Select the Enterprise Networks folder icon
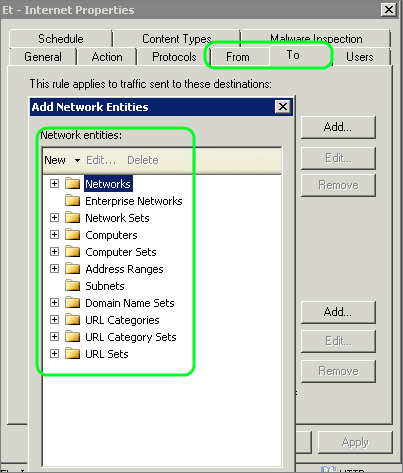The height and width of the screenshot is (473, 403). pyautogui.click(x=73, y=201)
